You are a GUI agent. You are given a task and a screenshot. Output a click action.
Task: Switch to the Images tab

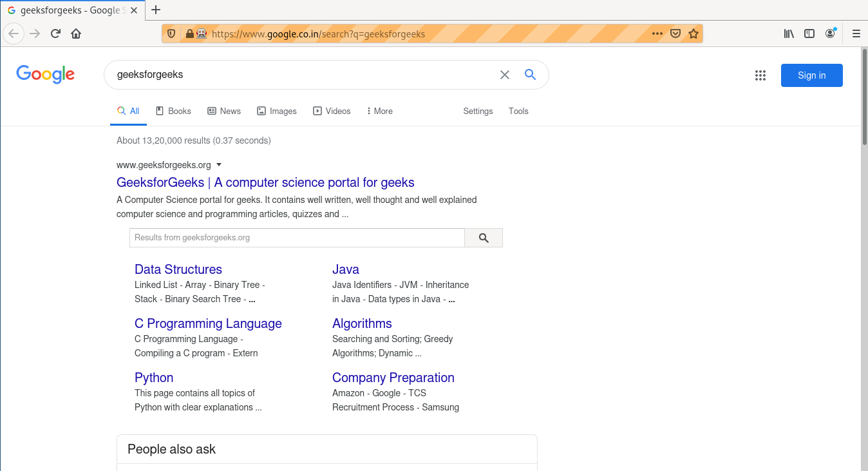coord(277,111)
